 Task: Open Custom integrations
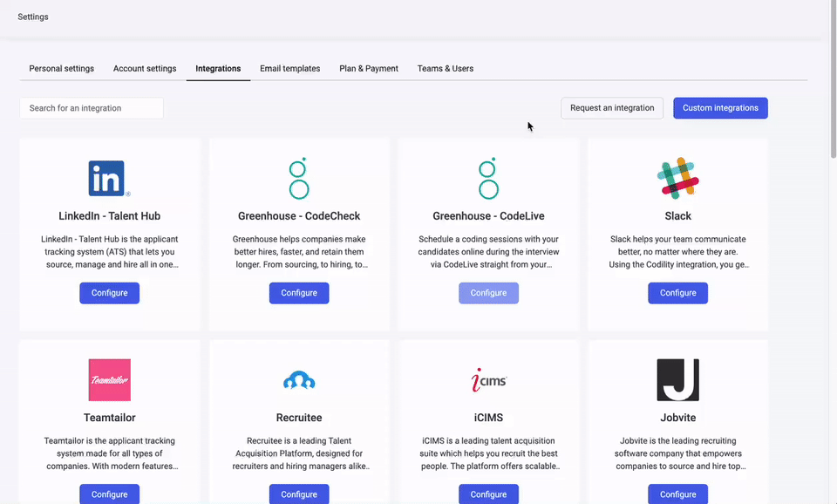[x=720, y=107]
